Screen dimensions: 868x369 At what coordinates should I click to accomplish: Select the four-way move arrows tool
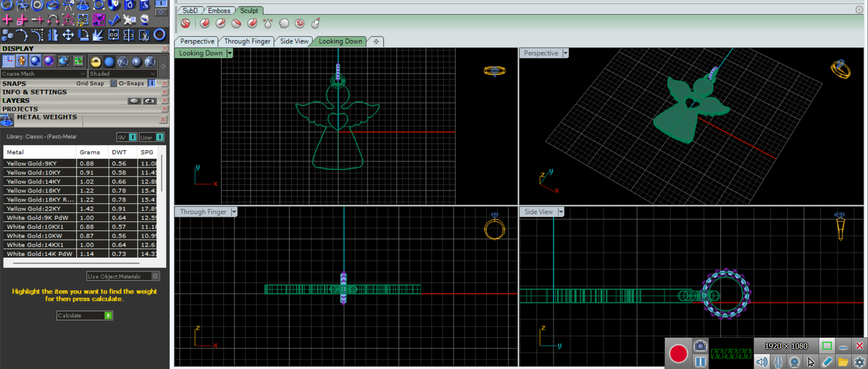(68, 35)
